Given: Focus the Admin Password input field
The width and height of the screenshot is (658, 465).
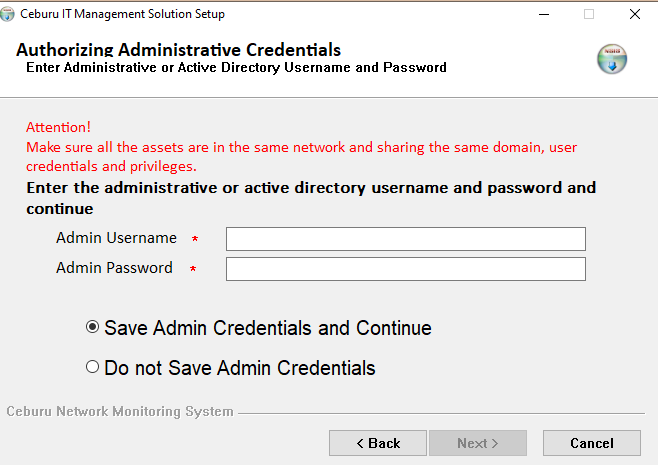Looking at the screenshot, I should (406, 269).
